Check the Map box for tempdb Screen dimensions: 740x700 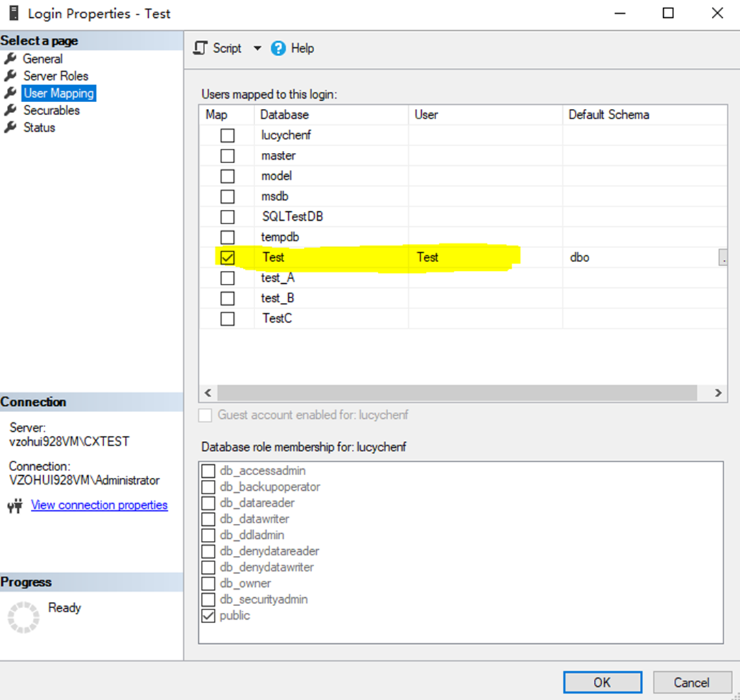(x=228, y=237)
